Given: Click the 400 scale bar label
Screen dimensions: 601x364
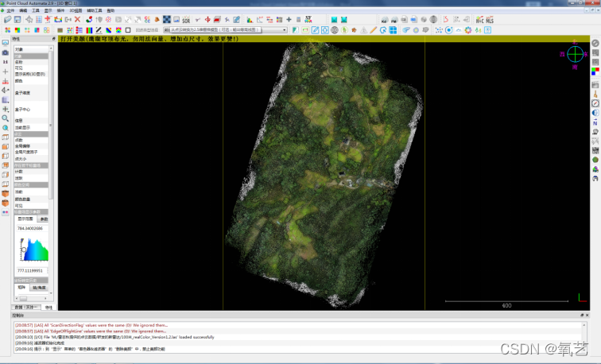Looking at the screenshot, I should 506,305.
